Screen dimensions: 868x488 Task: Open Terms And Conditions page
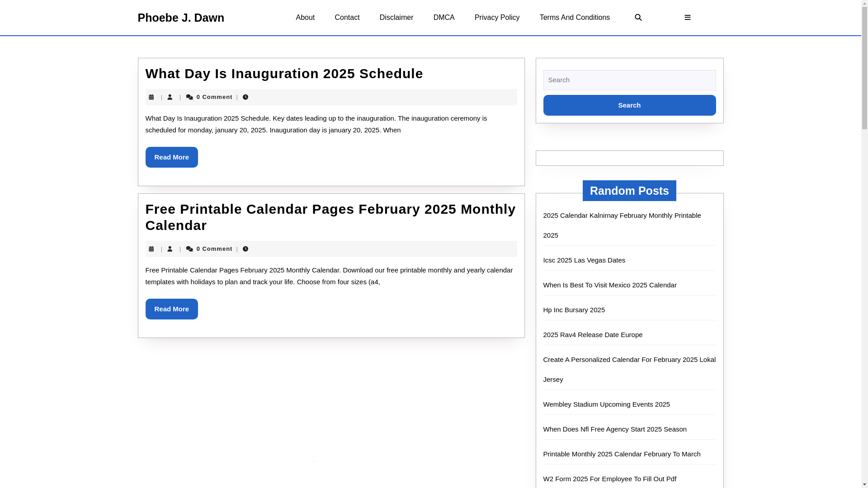(575, 18)
